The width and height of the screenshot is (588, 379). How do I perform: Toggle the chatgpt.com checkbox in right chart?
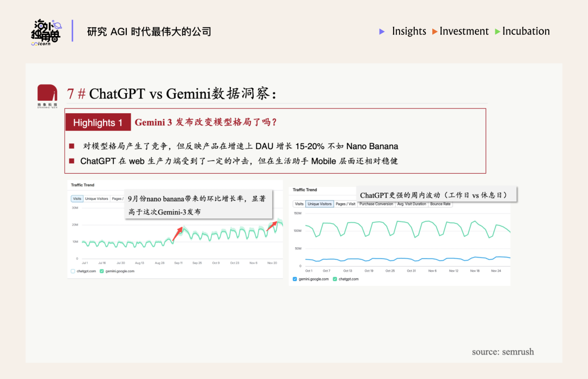click(335, 279)
